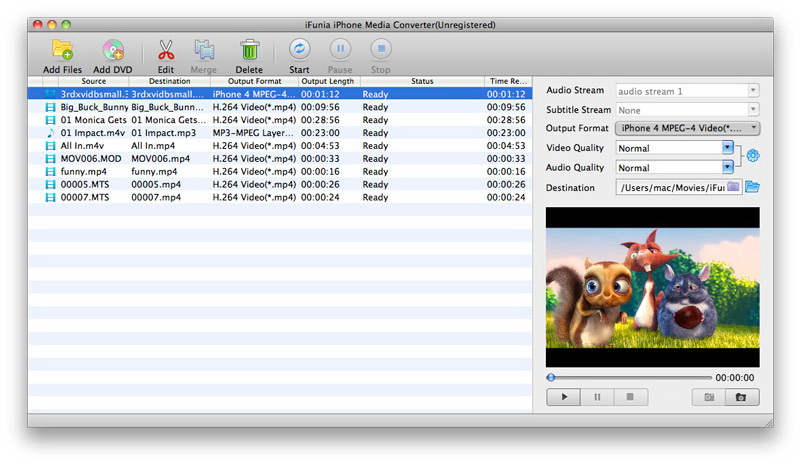Image resolution: width=800 pixels, height=464 pixels.
Task: Open advanced settings gear beside quality options
Action: (x=753, y=155)
